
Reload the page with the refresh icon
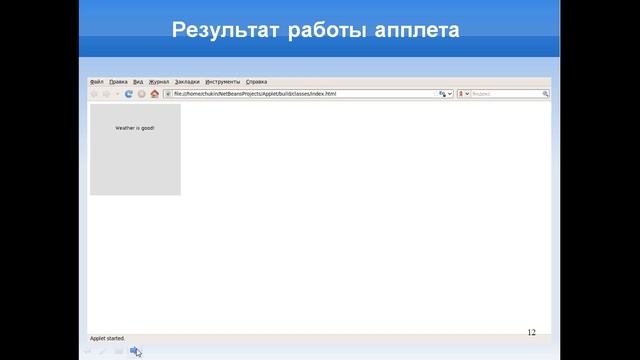click(x=129, y=94)
